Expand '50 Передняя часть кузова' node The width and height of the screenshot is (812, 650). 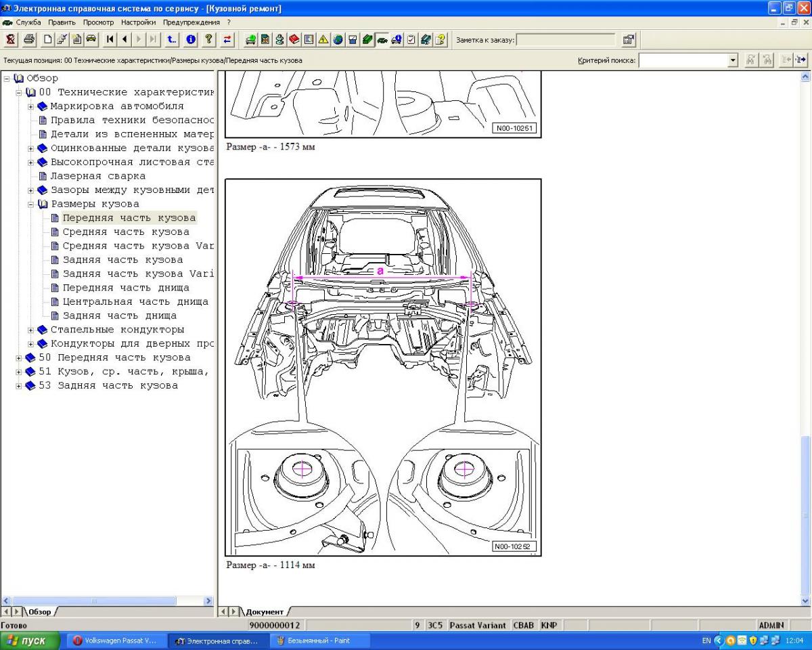[20, 357]
